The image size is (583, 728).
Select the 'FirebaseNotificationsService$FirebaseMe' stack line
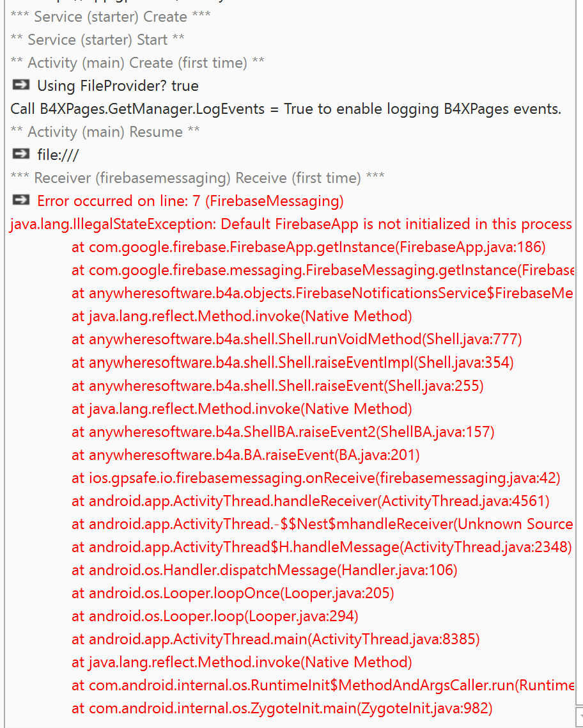pyautogui.click(x=323, y=294)
